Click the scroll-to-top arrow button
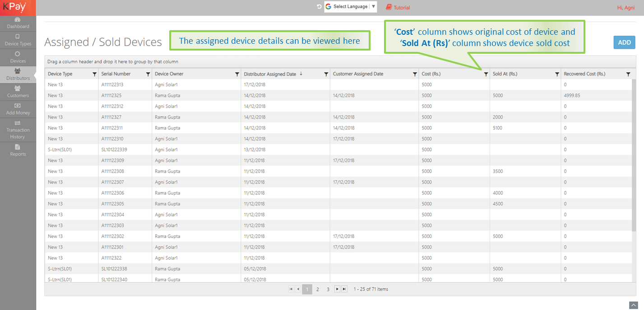Image resolution: width=644 pixels, height=310 pixels. coord(633,305)
